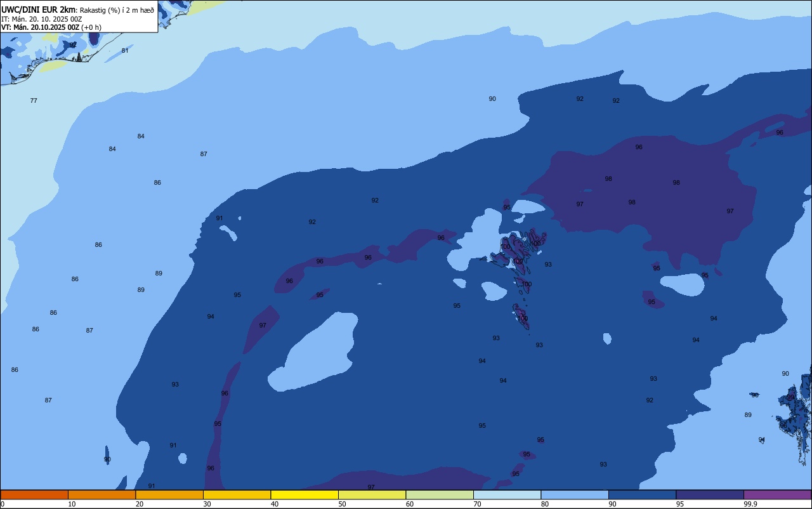Select the '20' tick label of color scale
The height and width of the screenshot is (509, 812).
click(140, 504)
